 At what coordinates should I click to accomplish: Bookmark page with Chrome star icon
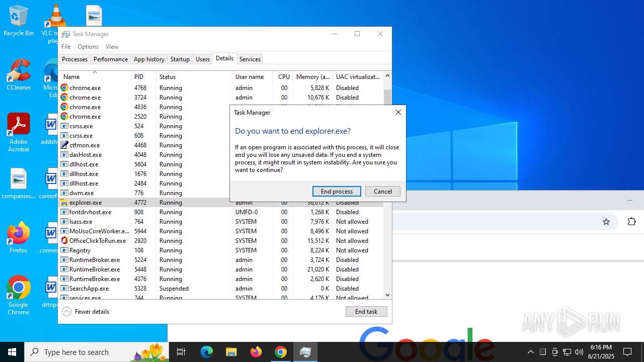click(x=606, y=222)
